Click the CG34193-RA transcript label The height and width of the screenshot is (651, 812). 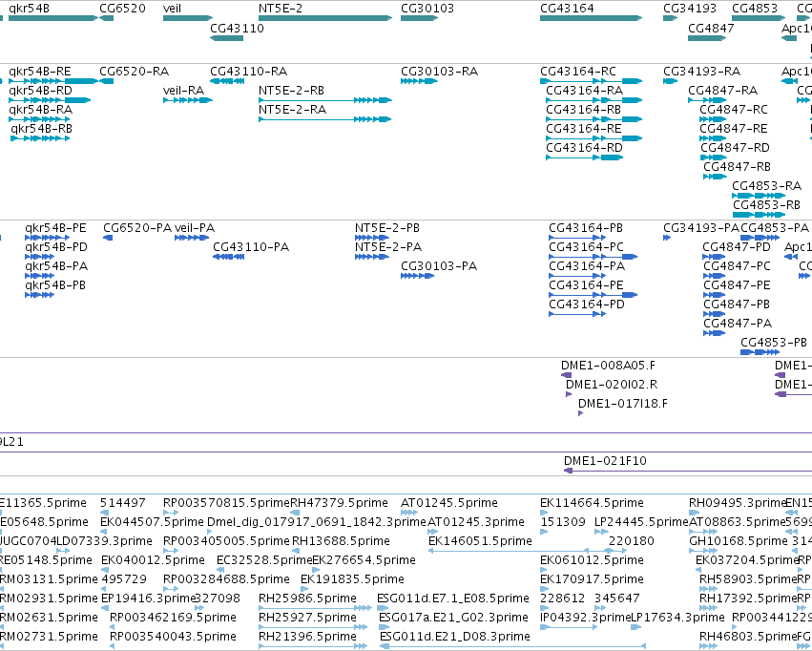coord(701,72)
